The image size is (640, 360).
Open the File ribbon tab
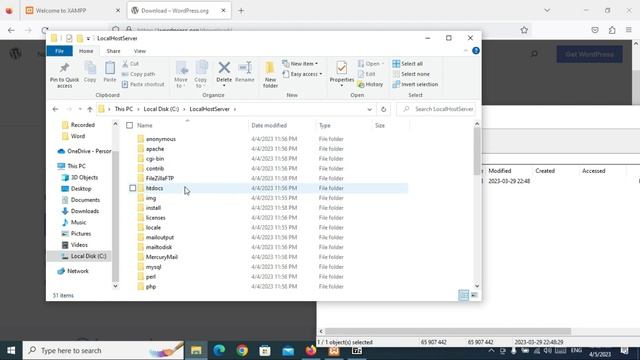point(60,51)
